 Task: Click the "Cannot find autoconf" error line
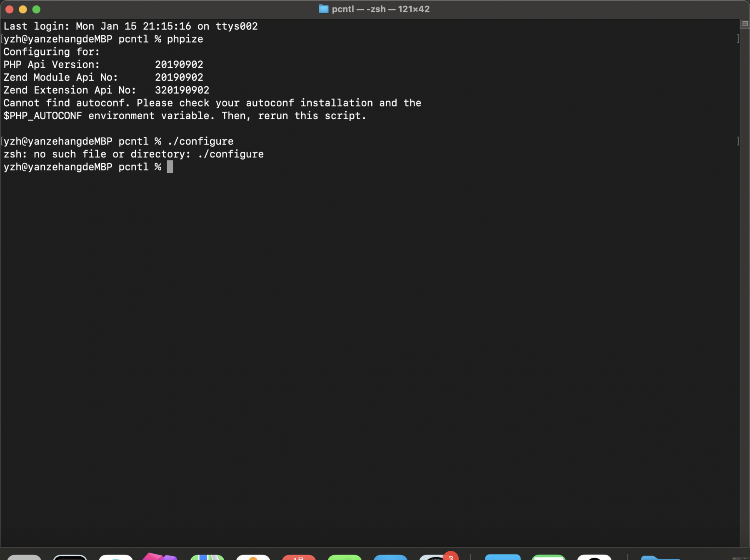(212, 103)
